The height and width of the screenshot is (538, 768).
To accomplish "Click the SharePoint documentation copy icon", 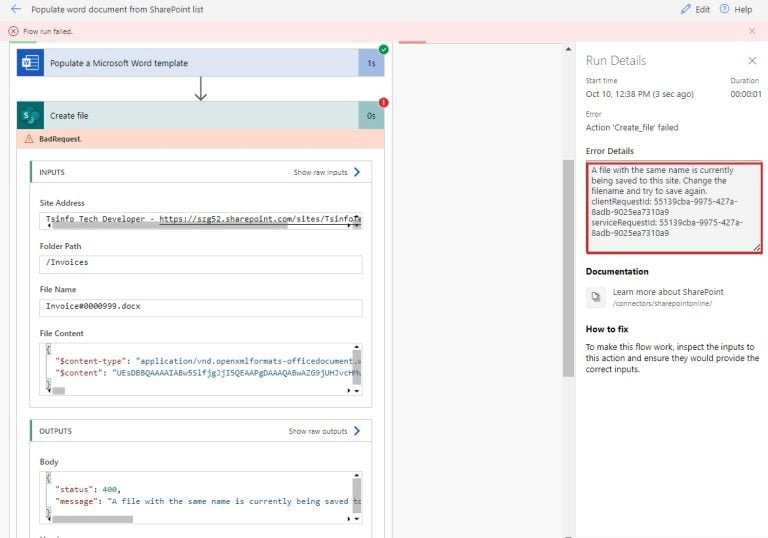I will [x=596, y=297].
